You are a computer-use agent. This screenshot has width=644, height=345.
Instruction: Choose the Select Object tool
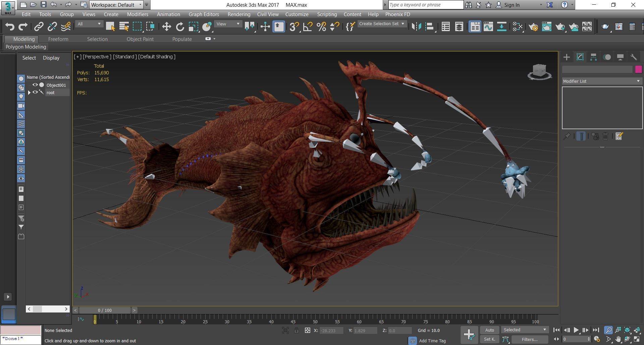tap(110, 27)
